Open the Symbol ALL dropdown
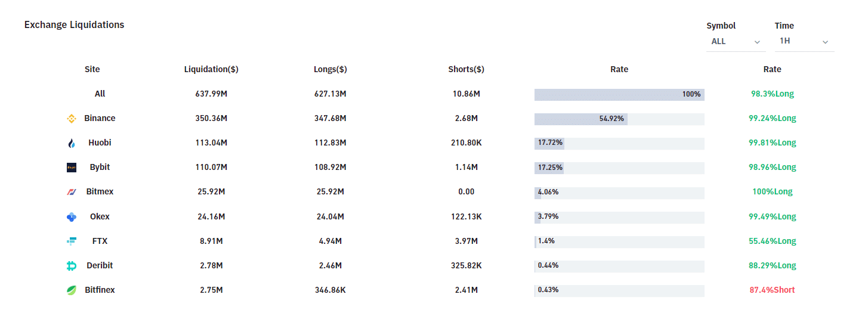This screenshot has width=868, height=322. coord(736,42)
